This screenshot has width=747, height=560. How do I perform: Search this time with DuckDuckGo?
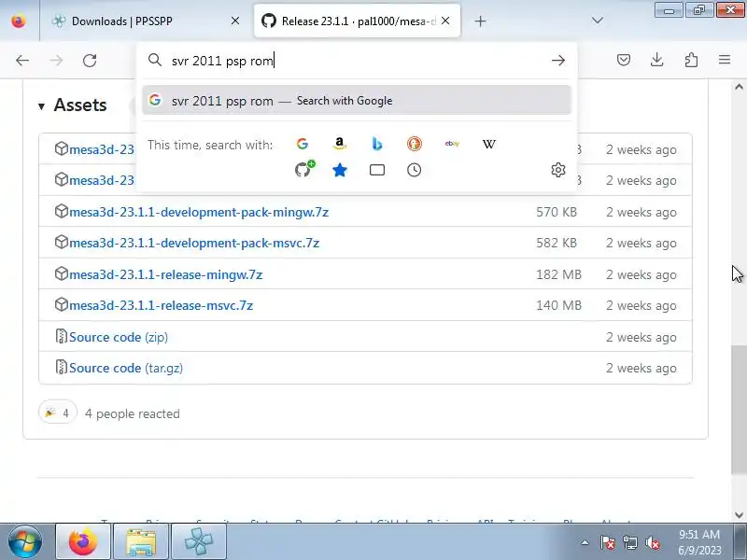414,144
